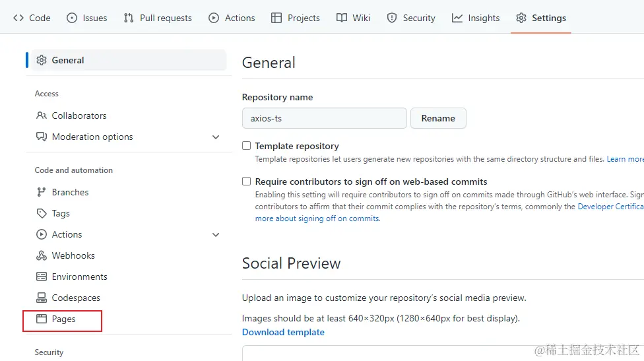The height and width of the screenshot is (361, 644).
Task: Open the Code tab
Action: coord(32,18)
